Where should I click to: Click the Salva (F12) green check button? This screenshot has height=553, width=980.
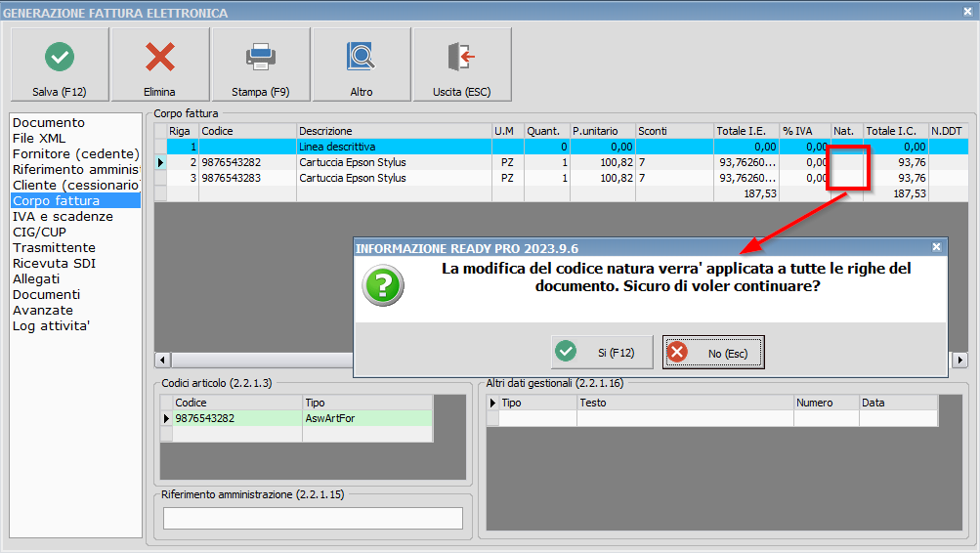pyautogui.click(x=60, y=64)
